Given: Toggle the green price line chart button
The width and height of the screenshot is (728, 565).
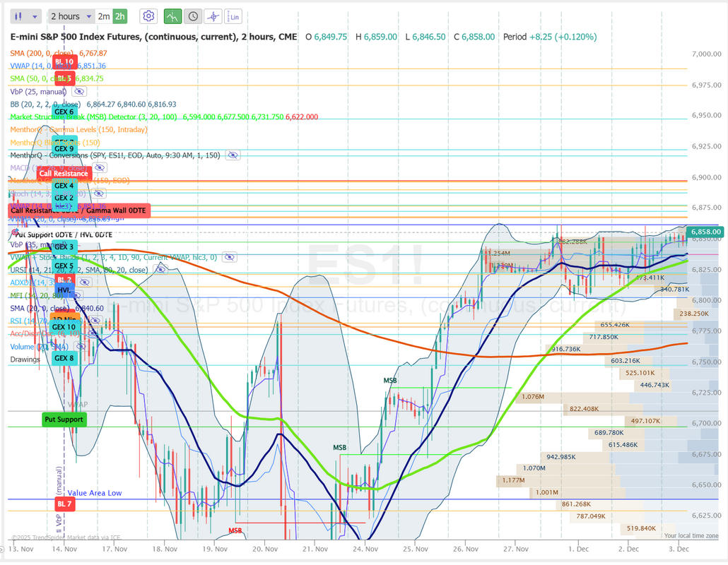Looking at the screenshot, I should tap(172, 16).
